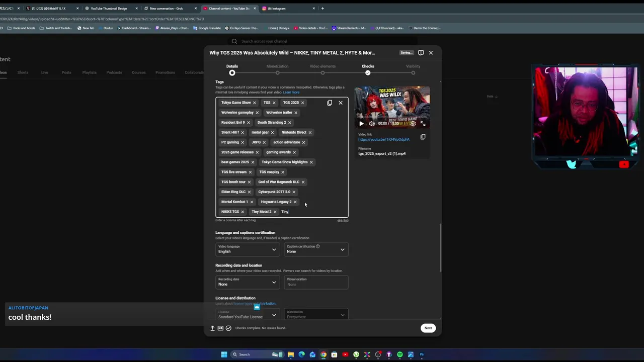Click the checks complete checkmark icon
Screen dimensions: 644x362
(x=228, y=328)
